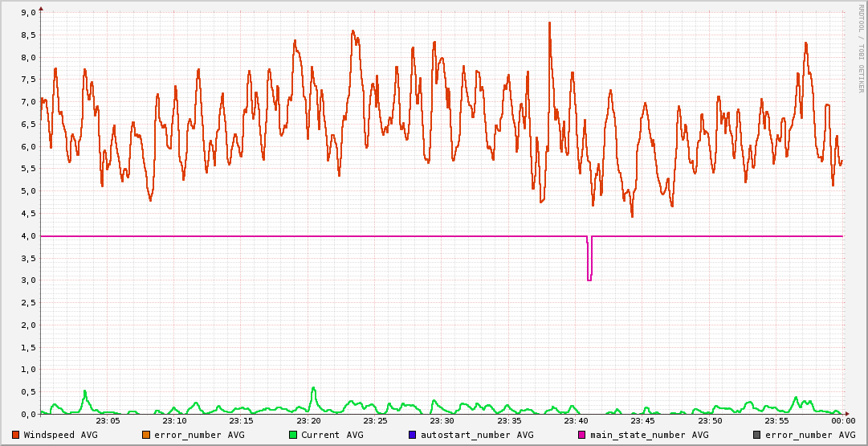Select the magenta main_state_number legend swatch
Image resolution: width=868 pixels, height=446 pixels.
point(582,435)
